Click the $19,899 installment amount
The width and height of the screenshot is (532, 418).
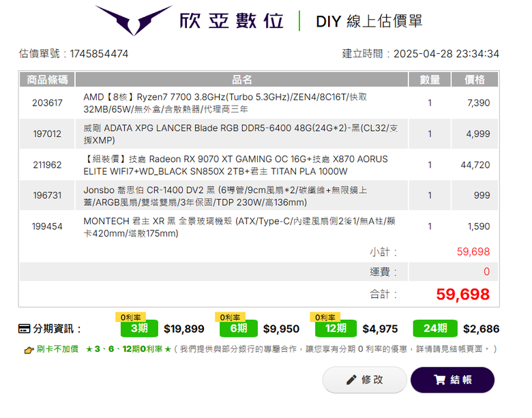tap(184, 329)
